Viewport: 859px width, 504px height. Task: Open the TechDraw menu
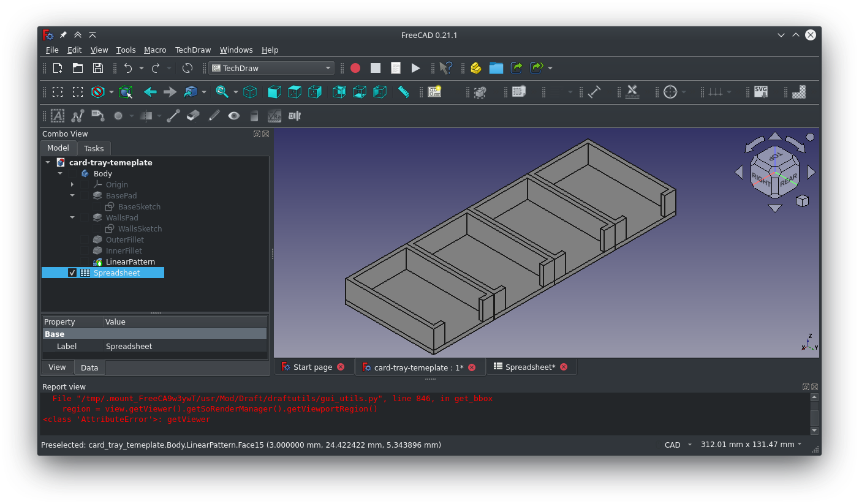tap(192, 50)
